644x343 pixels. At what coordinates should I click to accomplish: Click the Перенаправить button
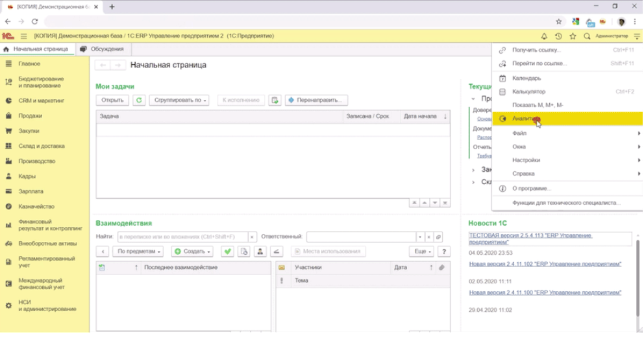[x=316, y=100]
